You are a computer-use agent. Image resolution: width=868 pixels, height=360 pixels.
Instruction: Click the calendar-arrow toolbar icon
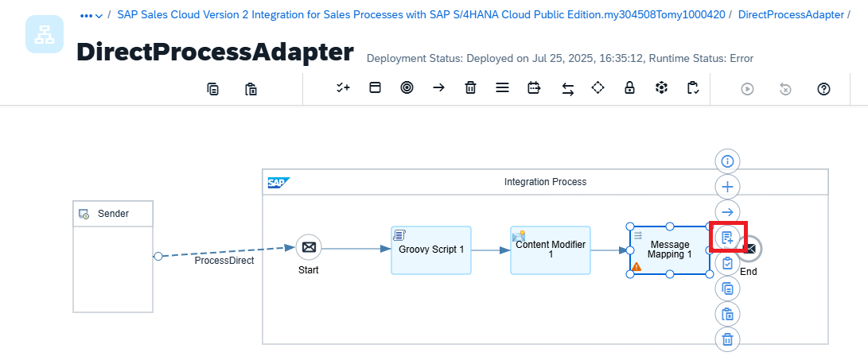coord(534,88)
